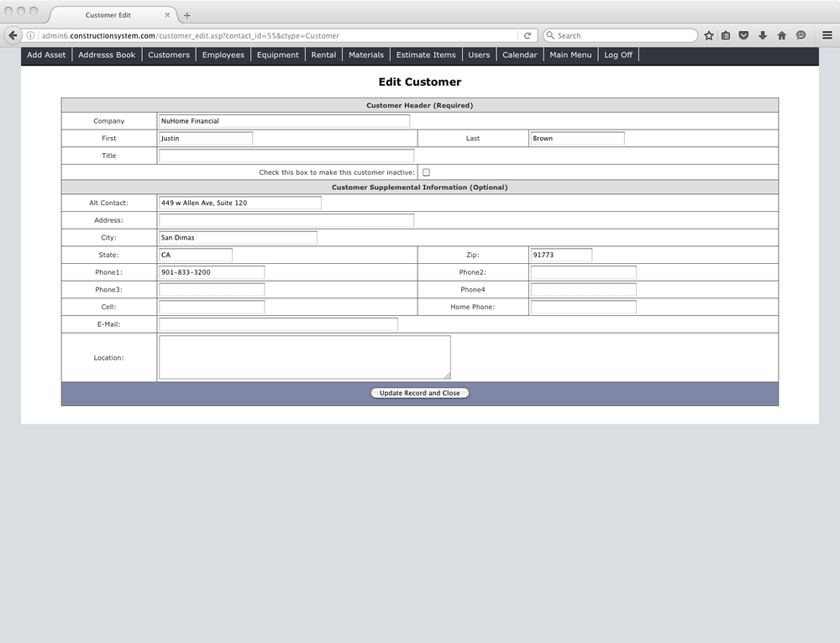Click inside the Location text area
840x643 pixels.
(304, 356)
